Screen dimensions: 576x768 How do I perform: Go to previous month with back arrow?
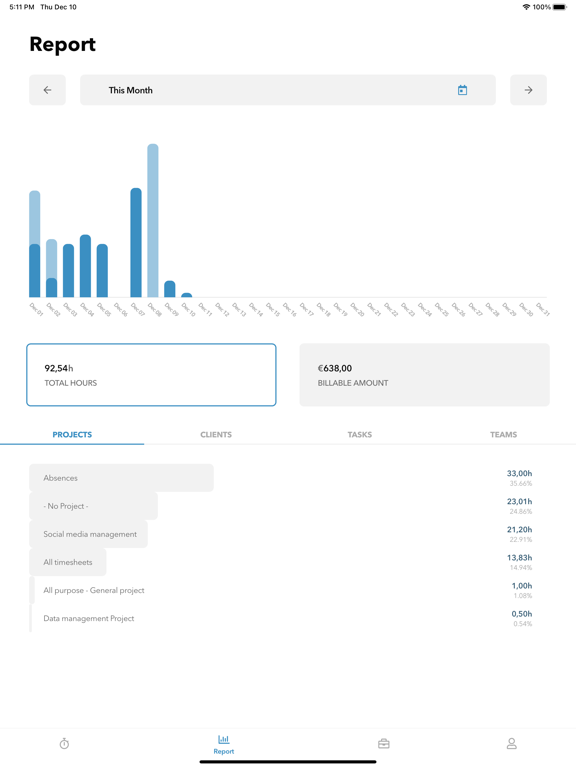coord(48,90)
